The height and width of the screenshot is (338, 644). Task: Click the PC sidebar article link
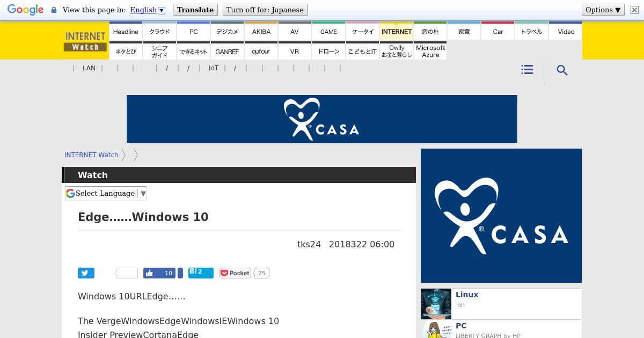(x=461, y=326)
